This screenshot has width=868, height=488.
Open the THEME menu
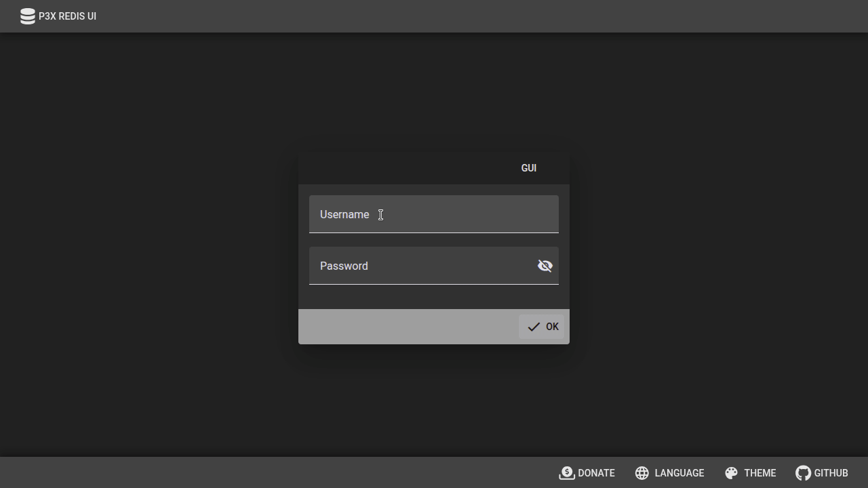759,473
